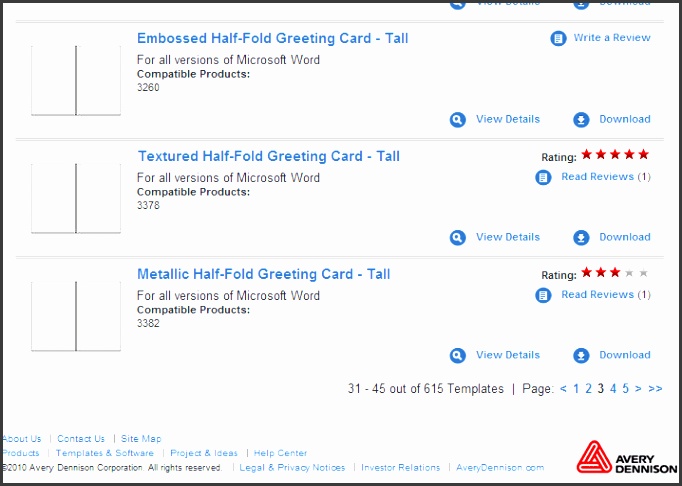The width and height of the screenshot is (682, 486).
Task: View Details of Metallic Half-Fold Greeting Card
Action: [508, 355]
